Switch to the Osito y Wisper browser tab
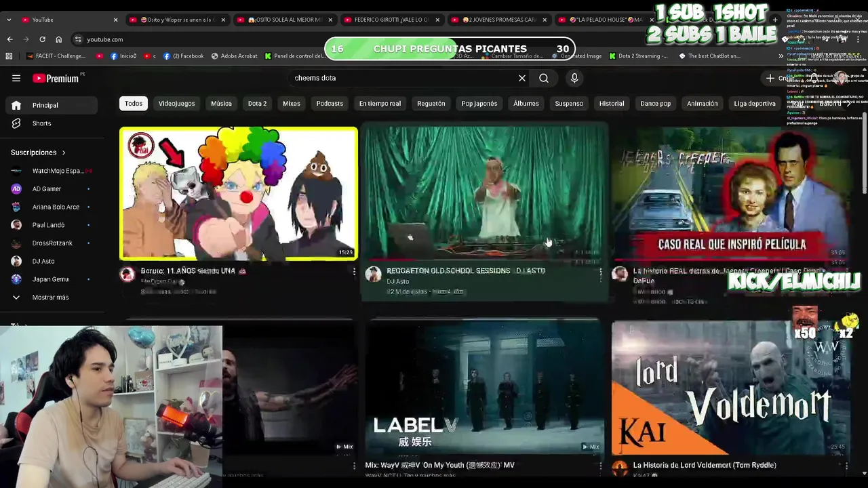Viewport: 868px width, 488px height. coord(178,20)
